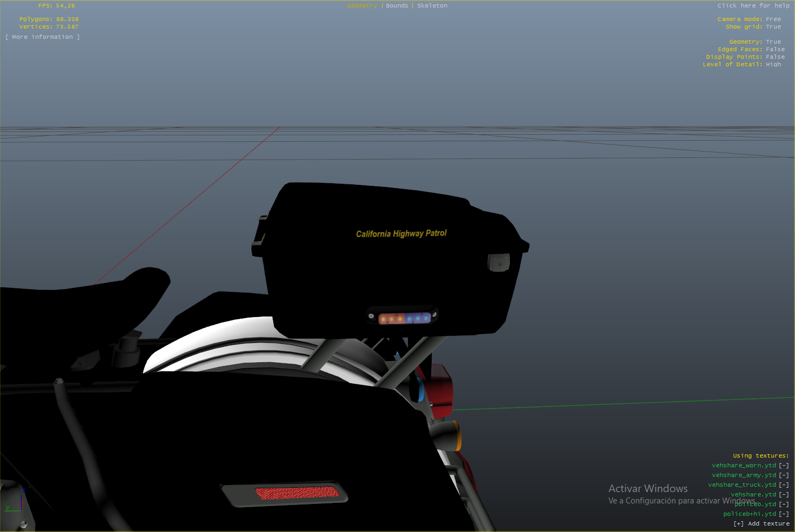The width and height of the screenshot is (795, 532).
Task: Remove the vehshare.ytd texture via [-]
Action: [x=784, y=495]
